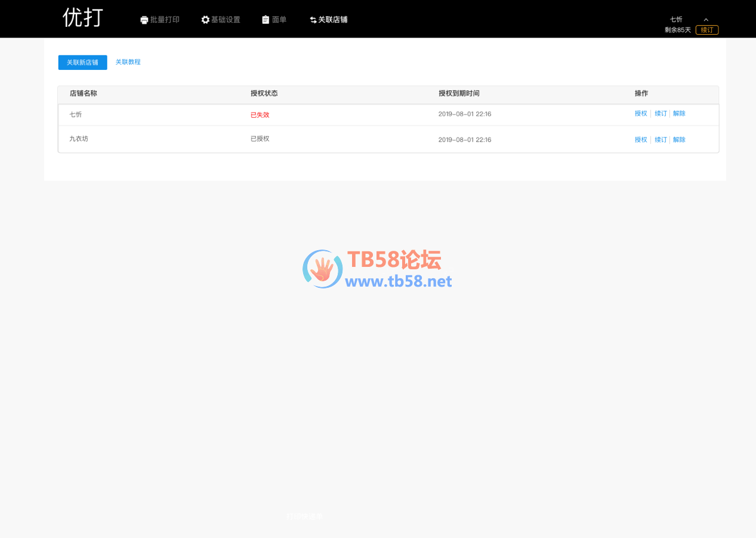Click 解除 for the 七忻 store
This screenshot has height=538, width=756.
[679, 113]
